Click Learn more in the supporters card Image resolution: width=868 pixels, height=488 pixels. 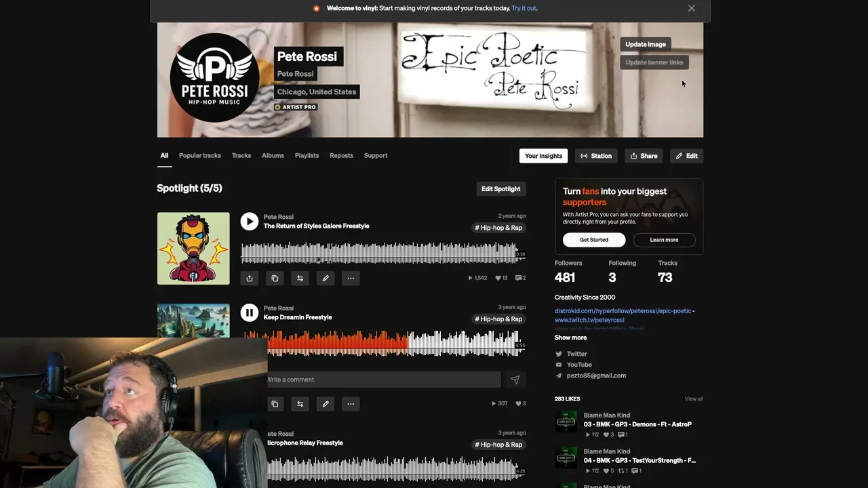point(664,240)
